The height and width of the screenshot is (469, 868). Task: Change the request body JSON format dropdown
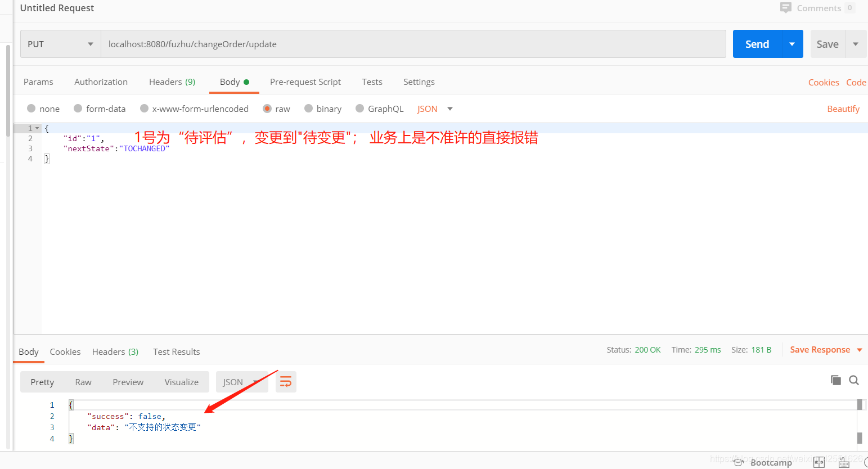[435, 109]
